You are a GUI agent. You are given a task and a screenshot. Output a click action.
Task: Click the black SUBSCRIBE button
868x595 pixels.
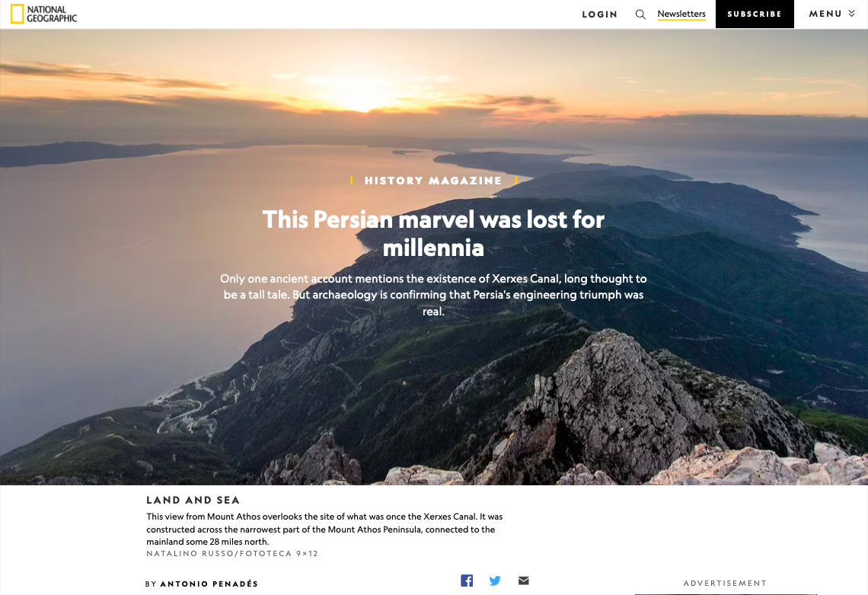click(755, 14)
